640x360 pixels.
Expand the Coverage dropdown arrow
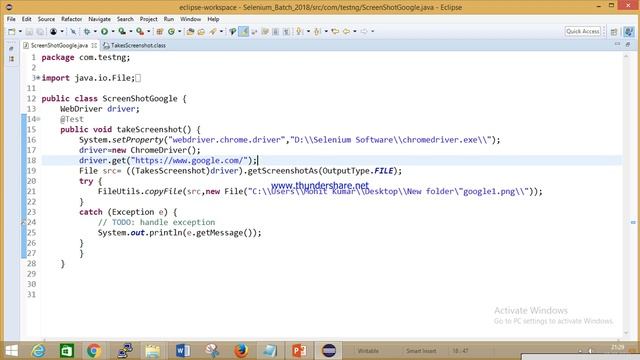pos(131,31)
